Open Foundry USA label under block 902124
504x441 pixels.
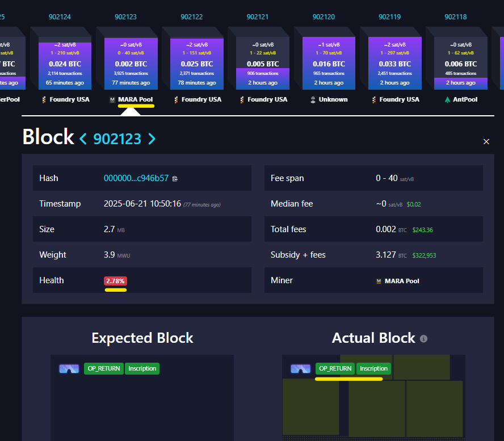pyautogui.click(x=69, y=100)
